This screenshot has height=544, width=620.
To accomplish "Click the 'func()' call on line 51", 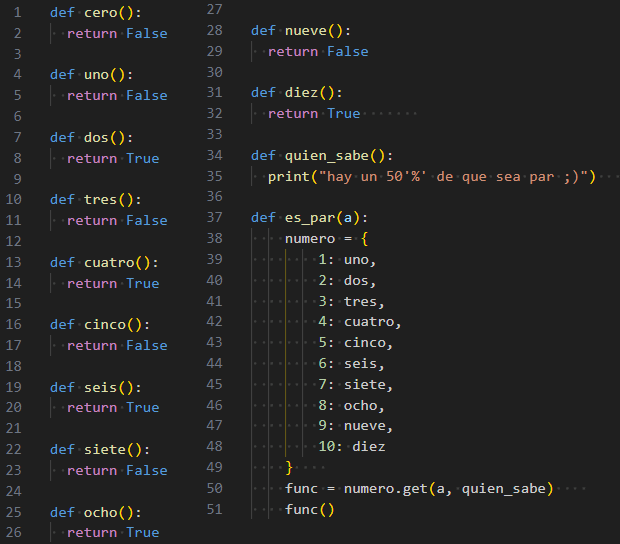I will (x=310, y=510).
